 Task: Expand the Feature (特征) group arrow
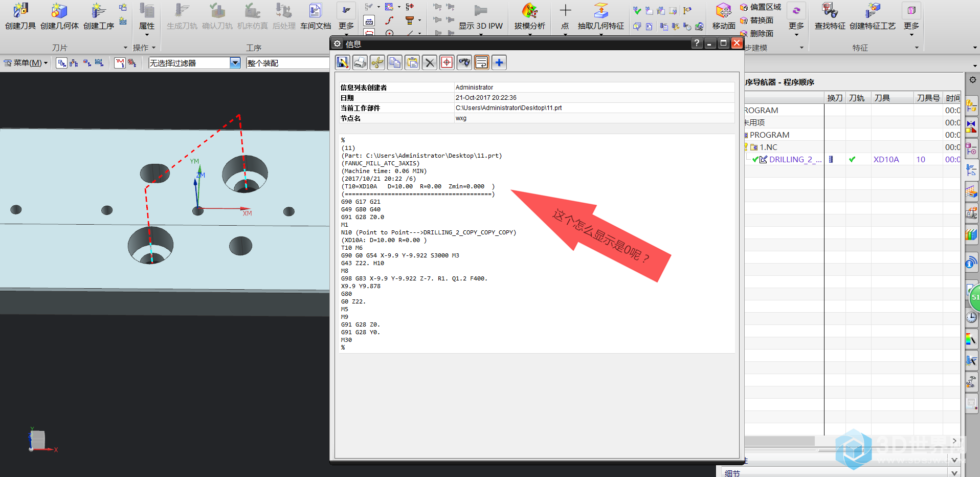coord(917,48)
